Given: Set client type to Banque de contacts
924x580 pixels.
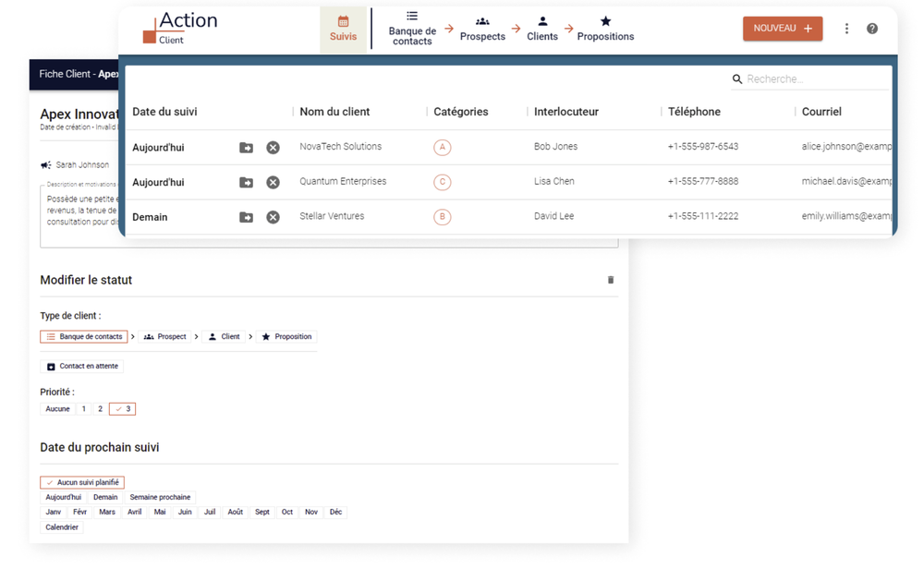Looking at the screenshot, I should tap(84, 337).
